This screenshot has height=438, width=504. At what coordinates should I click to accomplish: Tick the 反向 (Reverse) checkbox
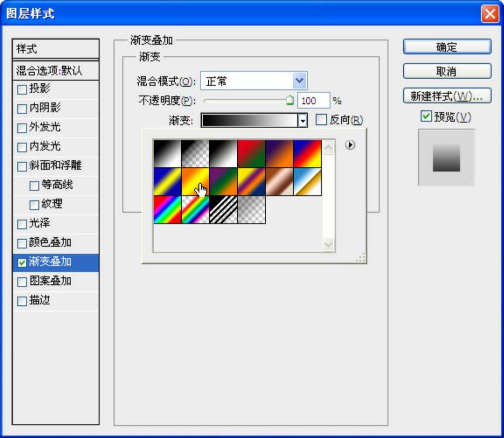point(321,120)
